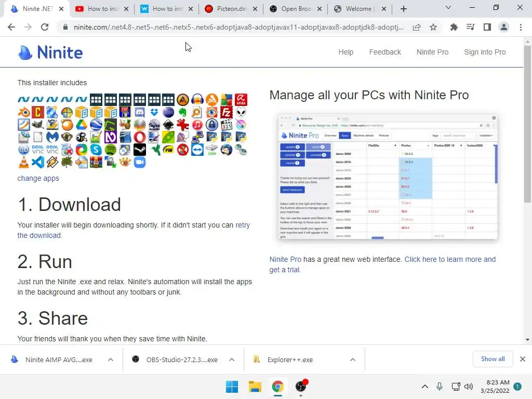The width and height of the screenshot is (532, 399).
Task: Expand options for OBS-Studio download
Action: point(232,360)
